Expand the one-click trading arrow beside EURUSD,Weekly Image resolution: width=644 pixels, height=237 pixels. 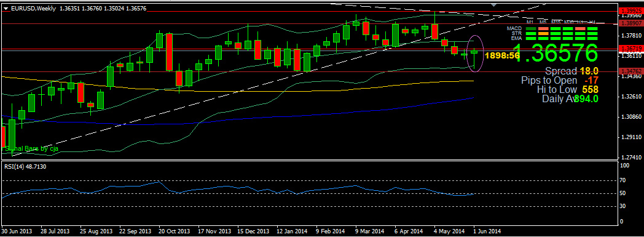pos(6,8)
